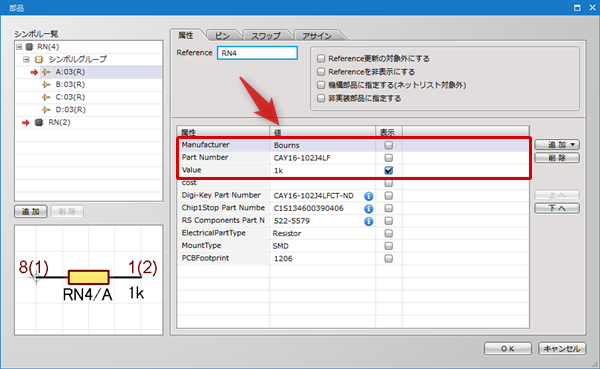The height and width of the screenshot is (369, 600).
Task: Switch to the 属性 tab
Action: click(186, 35)
